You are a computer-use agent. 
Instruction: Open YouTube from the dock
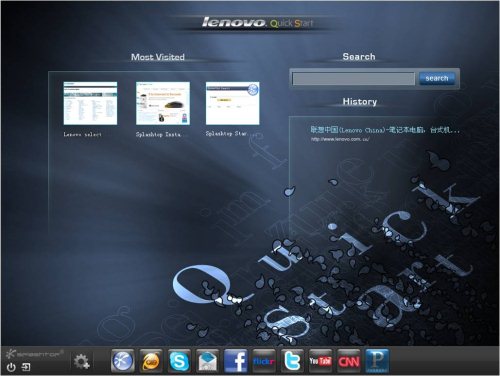coord(320,361)
